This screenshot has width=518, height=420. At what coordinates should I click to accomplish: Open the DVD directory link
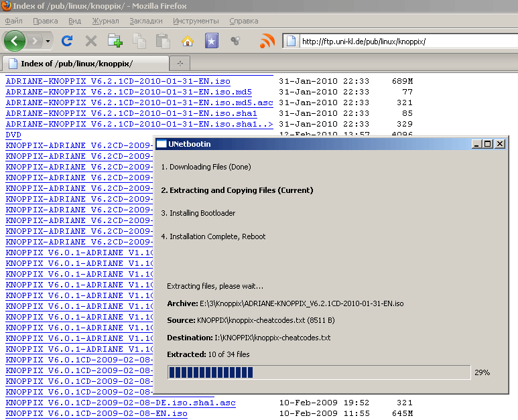click(x=13, y=135)
